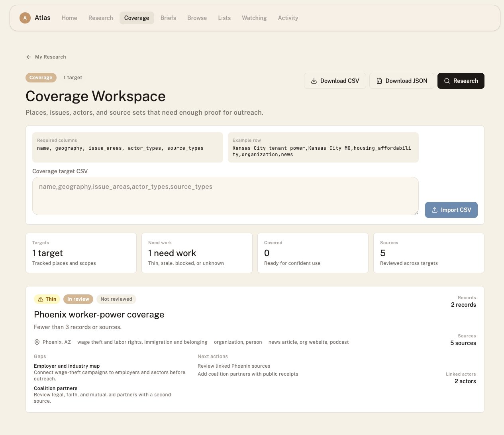The image size is (504, 435).
Task: Click 'news article, org website, podcast' text
Action: tap(309, 342)
